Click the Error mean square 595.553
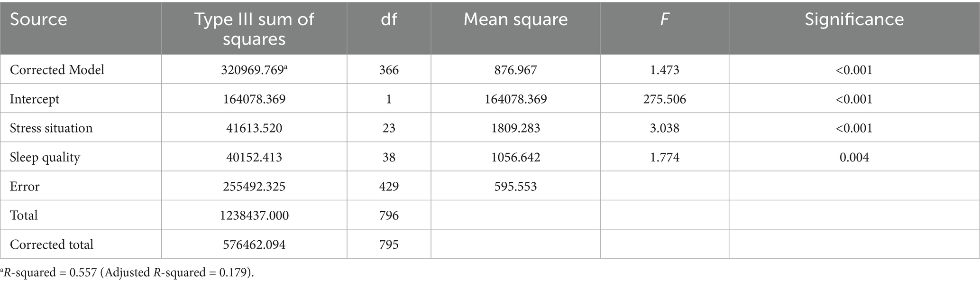Image resolution: width=980 pixels, height=283 pixels. [515, 186]
